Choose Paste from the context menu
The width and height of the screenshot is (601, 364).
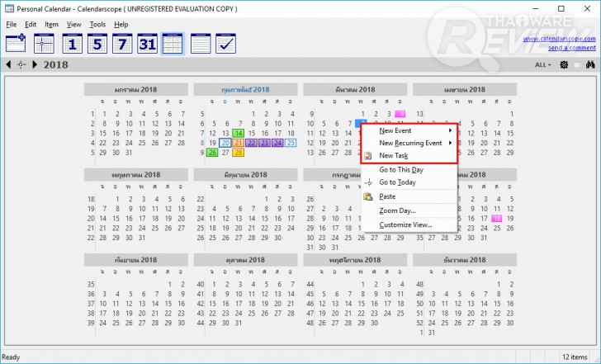tap(409, 196)
